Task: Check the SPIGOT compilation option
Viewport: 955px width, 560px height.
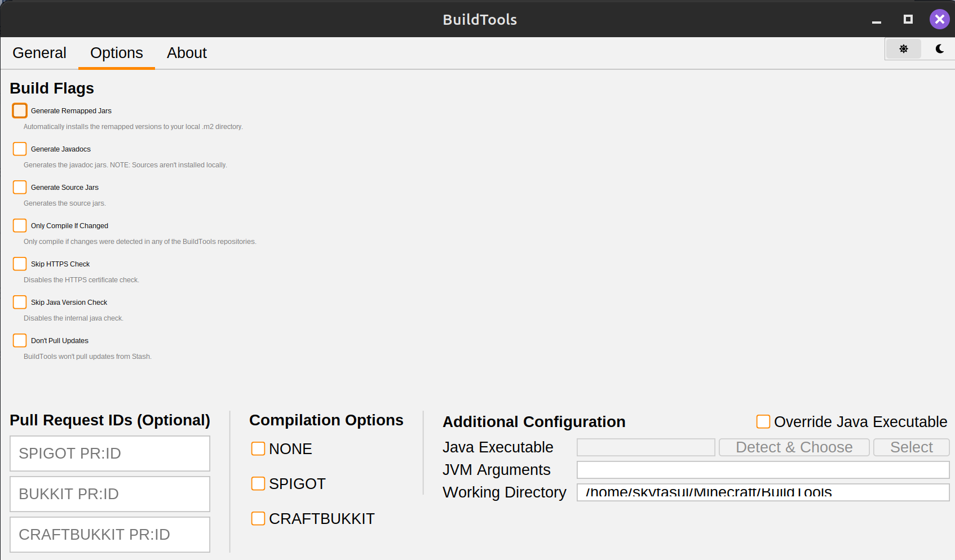Action: click(x=258, y=483)
